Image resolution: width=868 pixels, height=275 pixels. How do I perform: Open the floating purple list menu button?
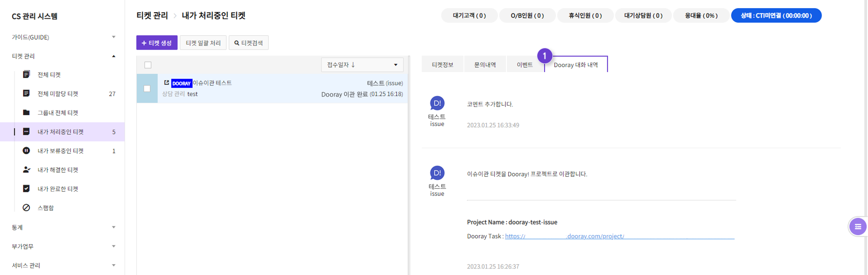click(858, 226)
